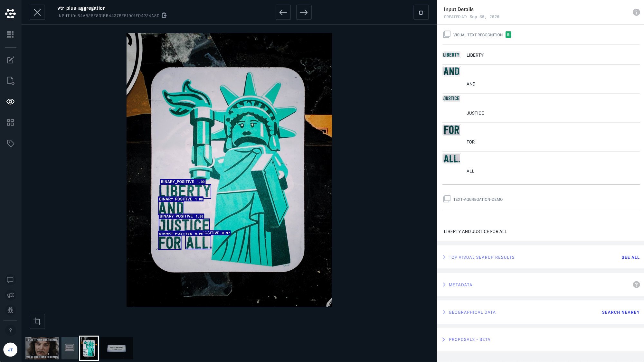
Task: Click the bug report icon
Action: pos(10,310)
